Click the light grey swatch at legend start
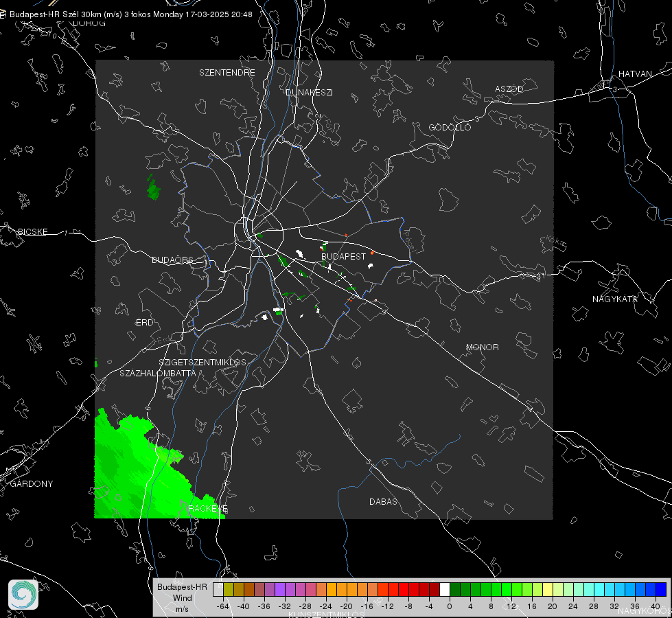Image resolution: width=672 pixels, height=618 pixels. 218,590
